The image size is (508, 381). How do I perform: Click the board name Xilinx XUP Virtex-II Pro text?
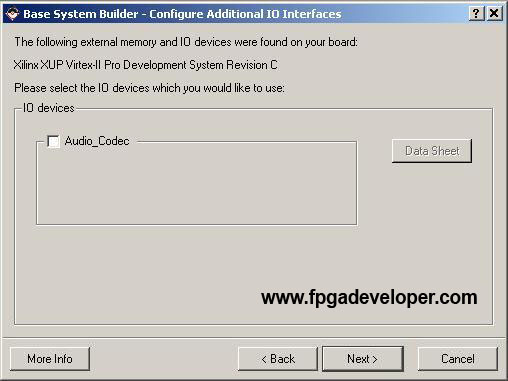(146, 65)
